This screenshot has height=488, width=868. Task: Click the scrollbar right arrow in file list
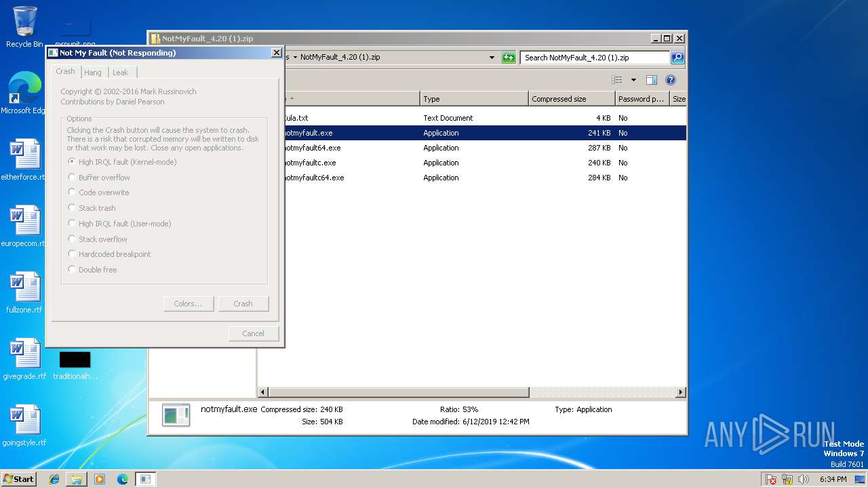pyautogui.click(x=681, y=392)
